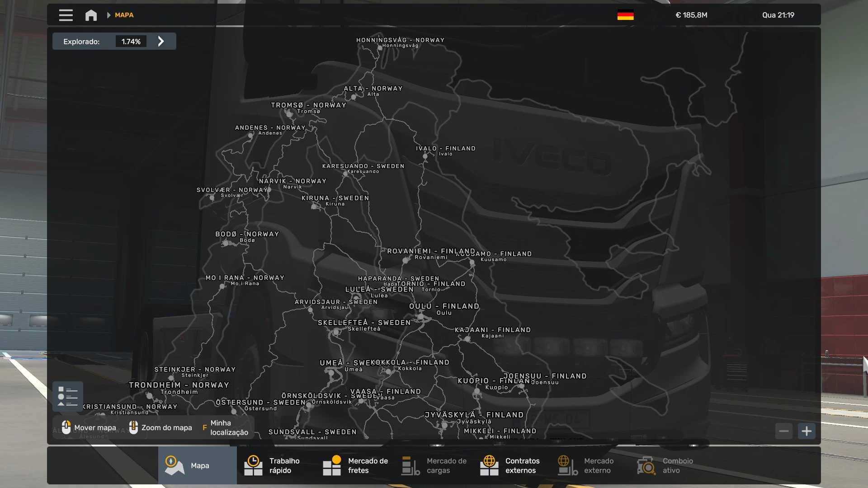Click the German flag icon

click(x=625, y=15)
